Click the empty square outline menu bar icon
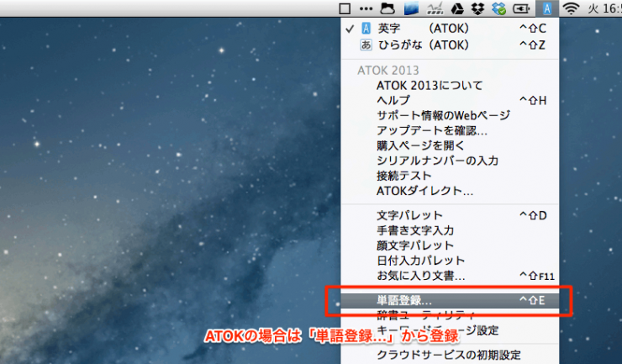This screenshot has width=622, height=364. 345,8
